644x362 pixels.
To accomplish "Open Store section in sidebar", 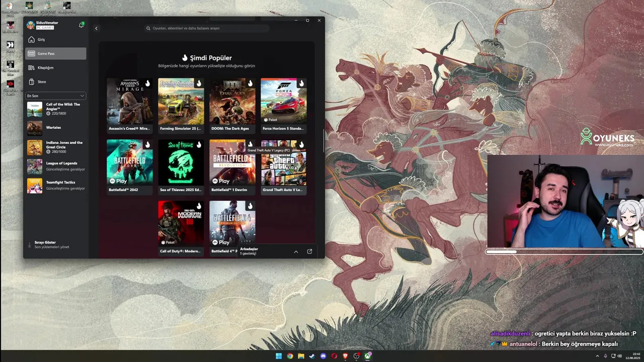I will [x=56, y=81].
